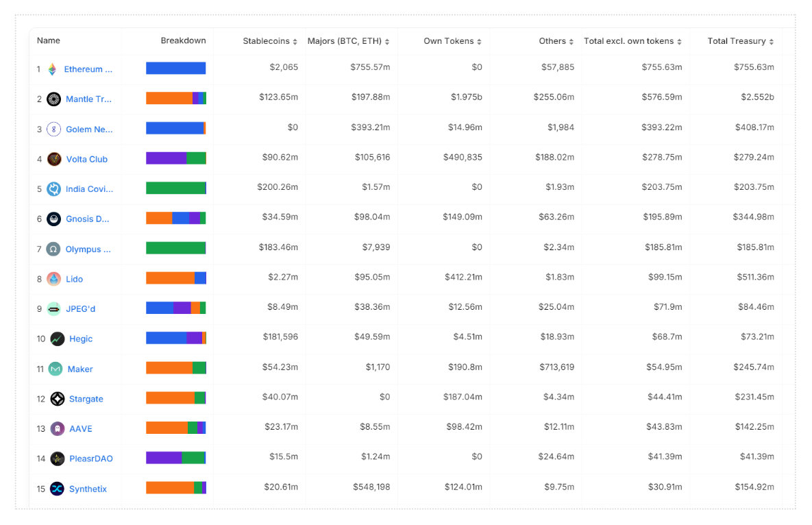812x525 pixels.
Task: Click Mantle's total treasury value $2.552b
Action: point(758,97)
